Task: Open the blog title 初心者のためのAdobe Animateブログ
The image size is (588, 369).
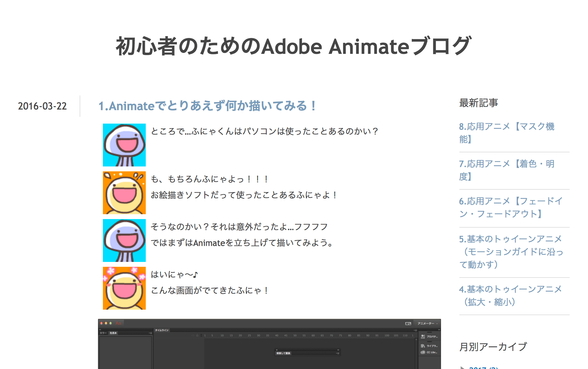Action: pyautogui.click(x=294, y=46)
